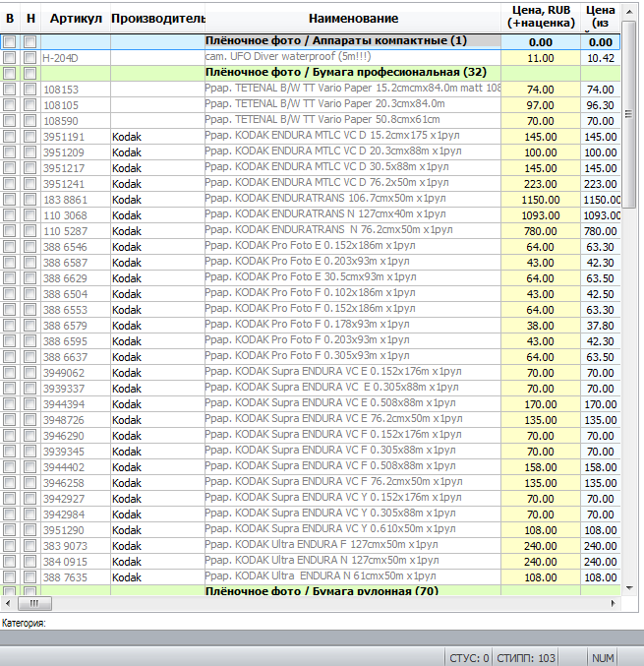Select KODAK Ultra ENDURA F 127cmx50m row
The height and width of the screenshot is (666, 644).
[x=310, y=545]
